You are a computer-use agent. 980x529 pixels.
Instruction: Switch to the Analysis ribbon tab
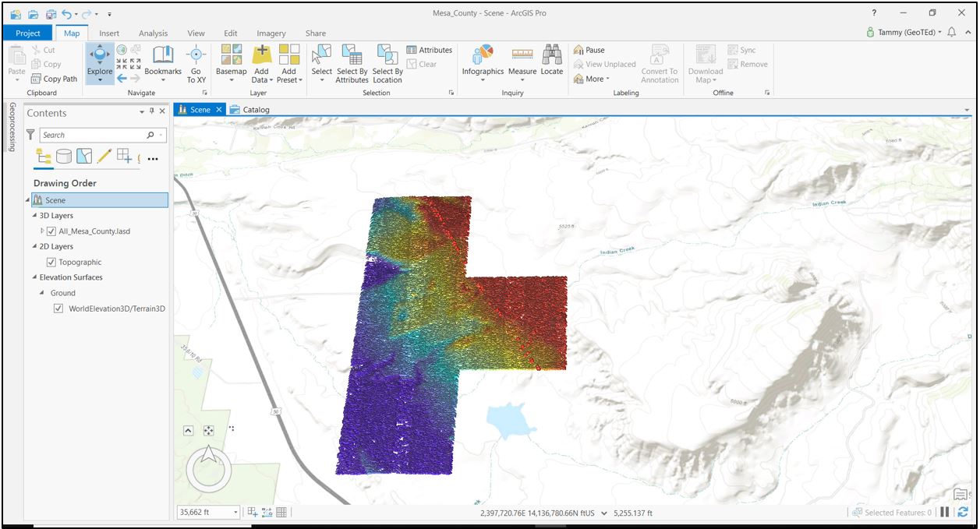click(x=153, y=34)
